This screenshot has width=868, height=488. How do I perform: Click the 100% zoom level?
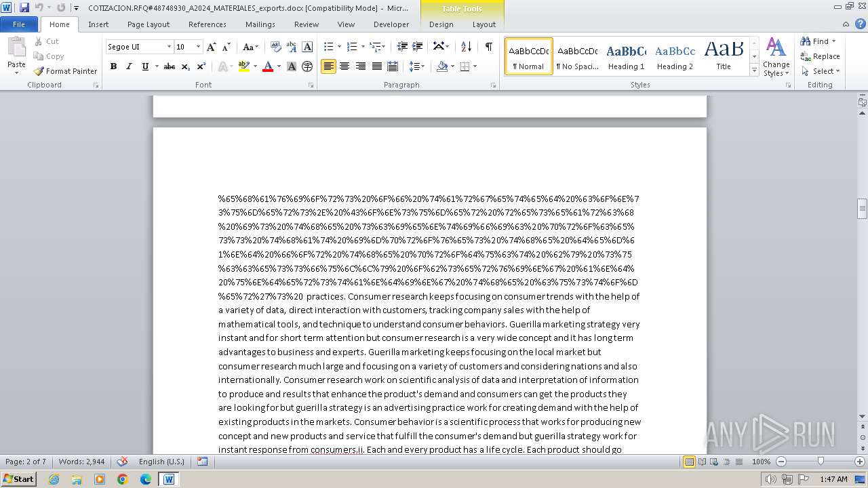coord(762,462)
